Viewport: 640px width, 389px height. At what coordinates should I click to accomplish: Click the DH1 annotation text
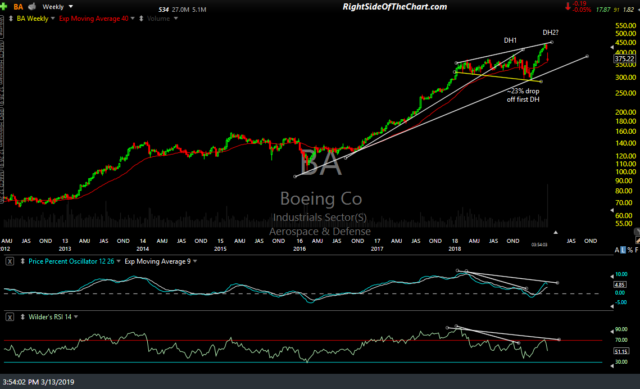point(510,40)
